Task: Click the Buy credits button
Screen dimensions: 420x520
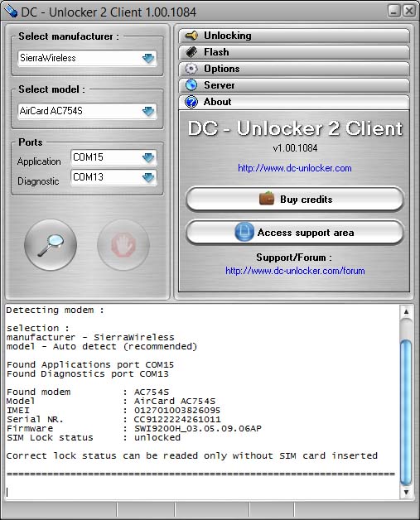Action: point(295,199)
